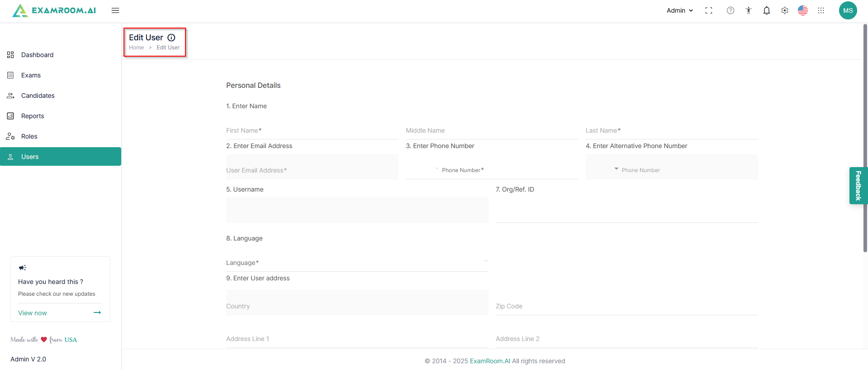Open Reports from the sidebar

coord(33,116)
